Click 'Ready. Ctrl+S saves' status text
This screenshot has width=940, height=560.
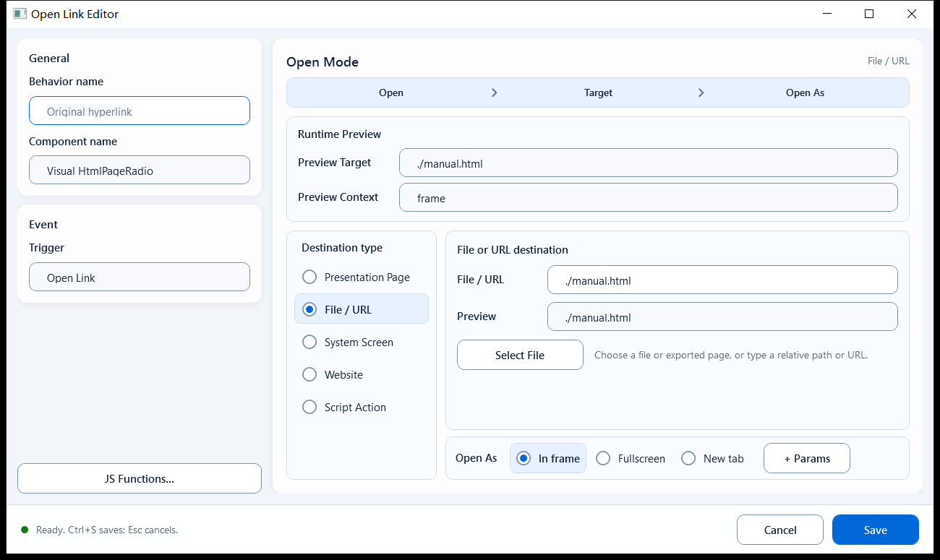coord(107,530)
